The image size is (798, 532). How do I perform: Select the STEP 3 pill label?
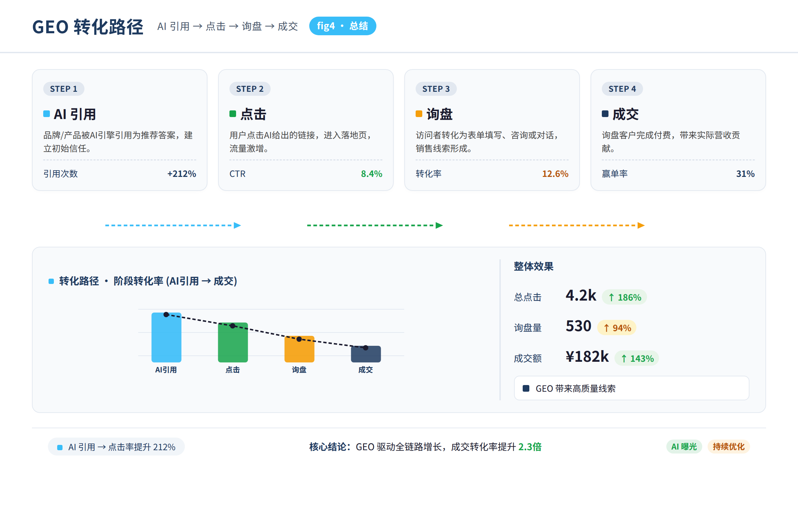(436, 89)
